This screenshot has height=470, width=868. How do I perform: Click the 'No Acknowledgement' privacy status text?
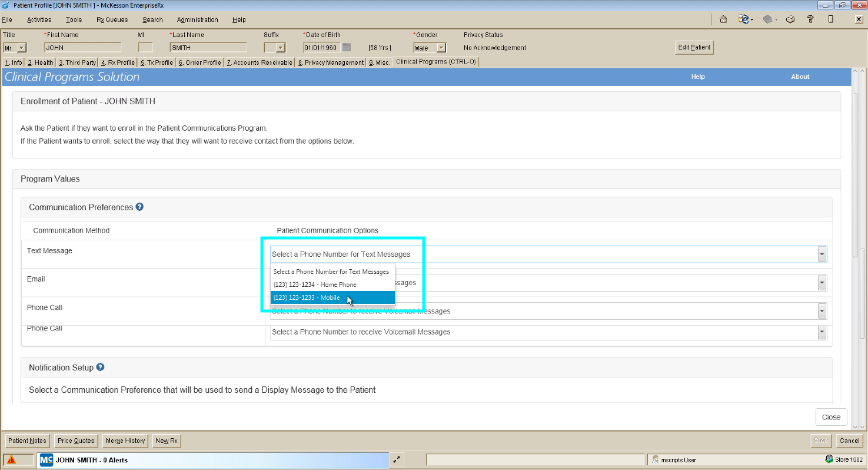pos(495,48)
